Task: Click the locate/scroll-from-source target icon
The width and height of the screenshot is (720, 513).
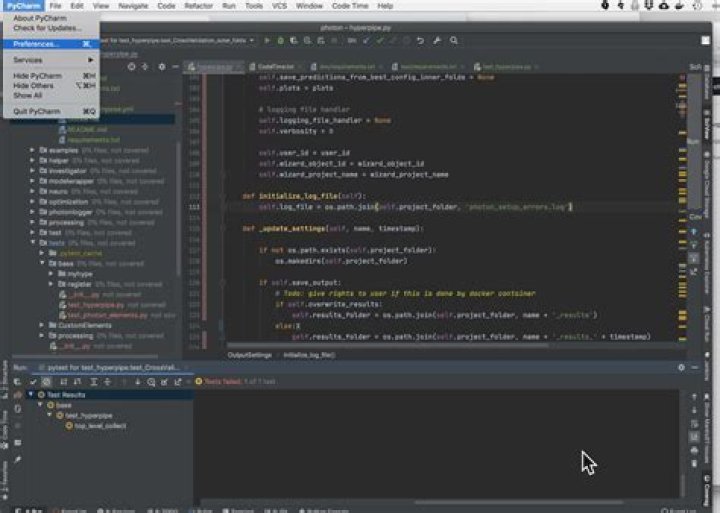Action: [x=131, y=67]
